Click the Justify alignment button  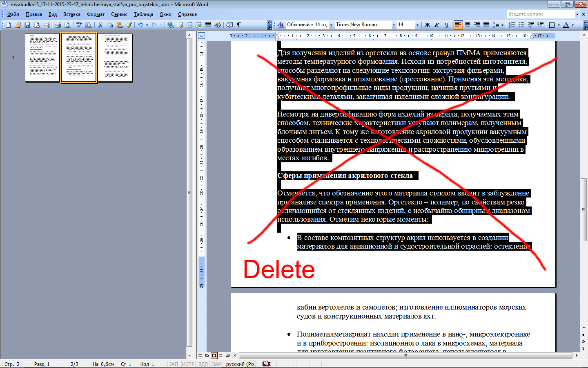point(486,25)
